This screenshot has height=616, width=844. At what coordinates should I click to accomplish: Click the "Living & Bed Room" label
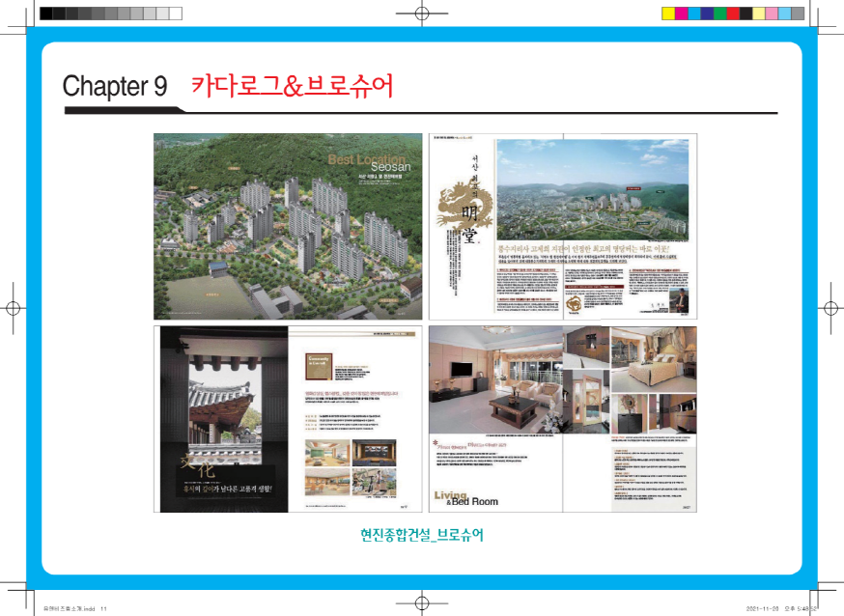coord(465,499)
